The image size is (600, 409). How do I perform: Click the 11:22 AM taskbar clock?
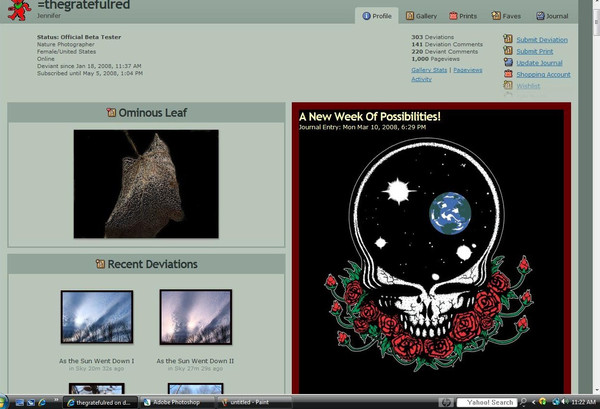584,402
